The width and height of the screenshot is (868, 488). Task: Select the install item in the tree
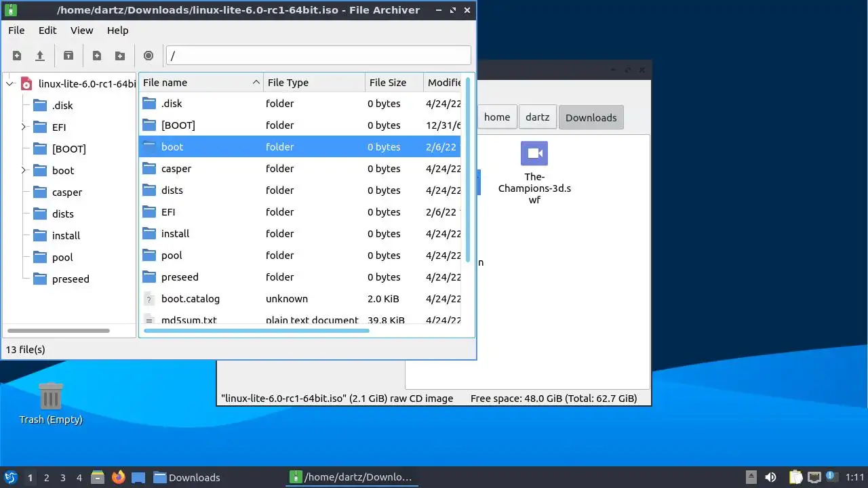click(x=66, y=235)
